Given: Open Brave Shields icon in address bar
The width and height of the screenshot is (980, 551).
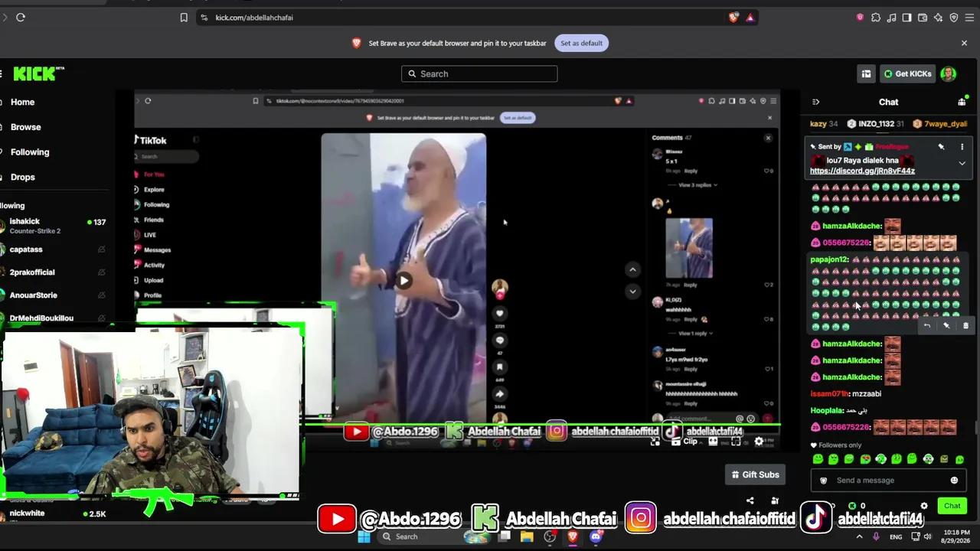Looking at the screenshot, I should click(734, 18).
